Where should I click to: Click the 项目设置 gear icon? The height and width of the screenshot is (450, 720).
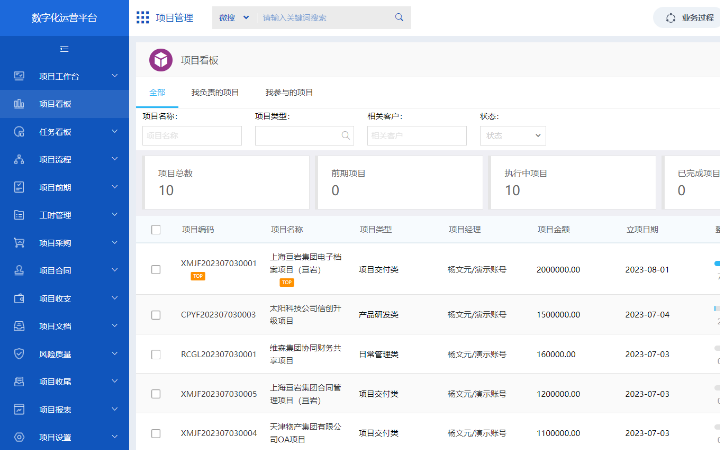[x=19, y=437]
